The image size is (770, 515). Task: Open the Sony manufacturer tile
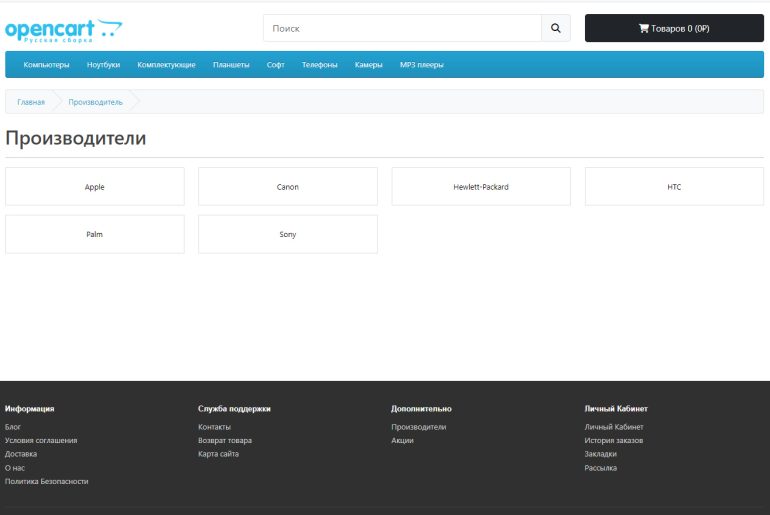coord(288,235)
